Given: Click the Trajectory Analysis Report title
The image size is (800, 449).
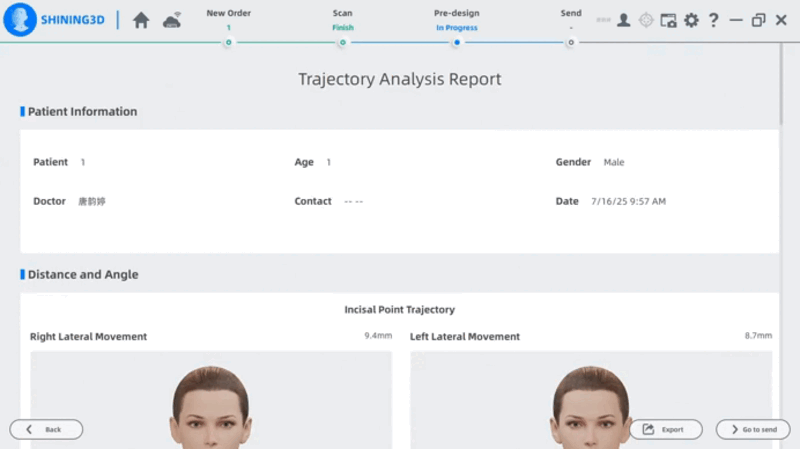Looking at the screenshot, I should pos(399,79).
